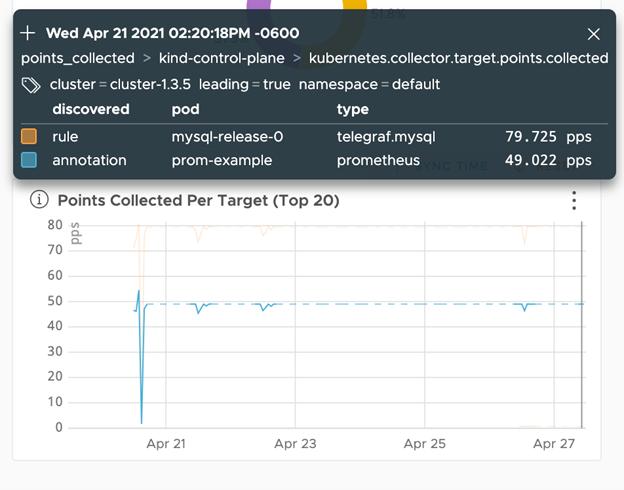This screenshot has height=490, width=624.
Task: Open the chart info icon
Action: pyautogui.click(x=39, y=199)
